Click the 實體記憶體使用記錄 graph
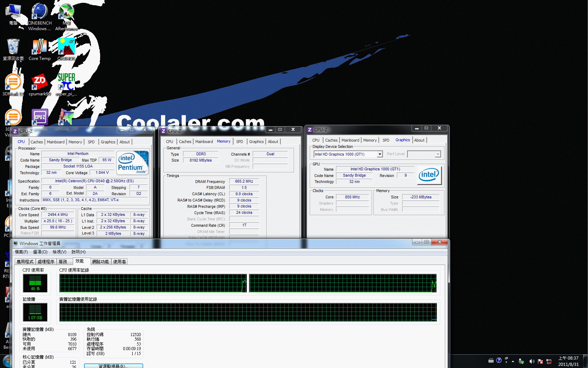Image resolution: width=588 pixels, height=368 pixels. (248, 312)
